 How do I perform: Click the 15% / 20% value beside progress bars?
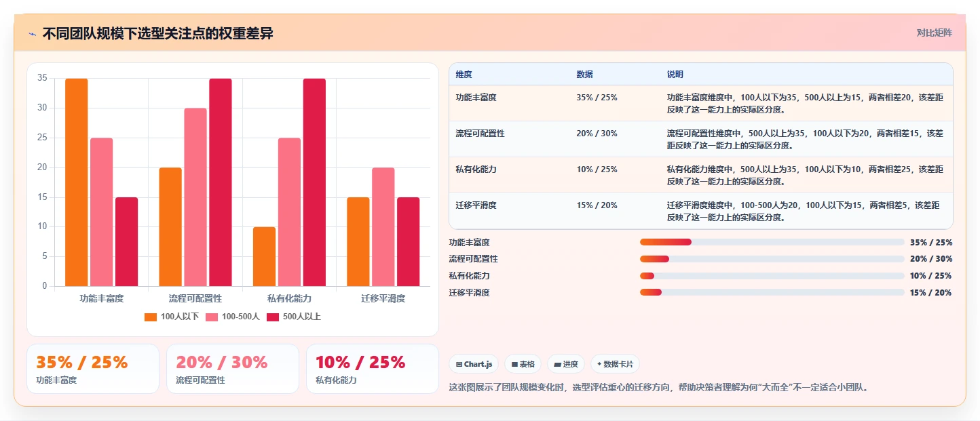coord(931,292)
